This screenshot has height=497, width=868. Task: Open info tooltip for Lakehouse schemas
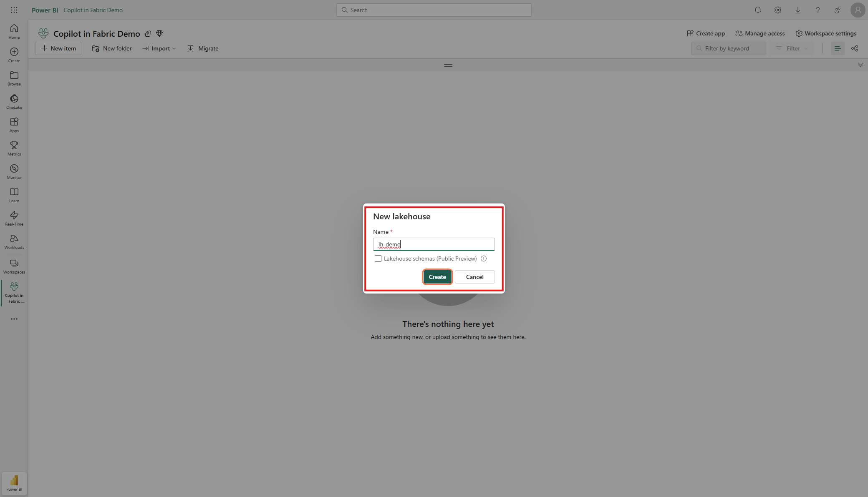pyautogui.click(x=484, y=259)
